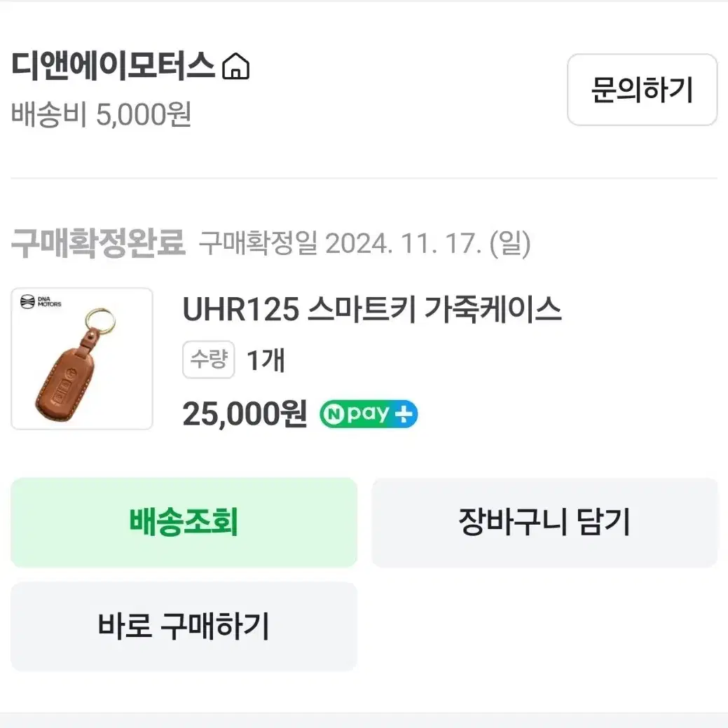The height and width of the screenshot is (728, 728).
Task: Open the UHR125 스마트키 가죽케이스 product title
Action: tap(372, 310)
